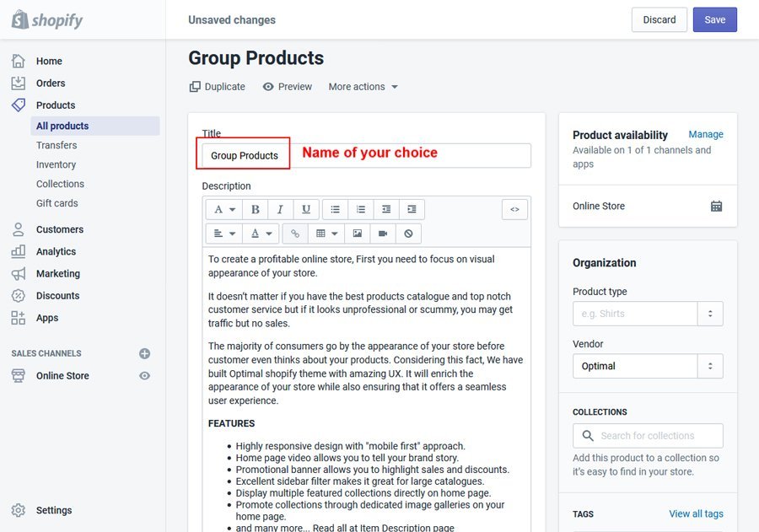Click the View all tags link

(x=696, y=513)
